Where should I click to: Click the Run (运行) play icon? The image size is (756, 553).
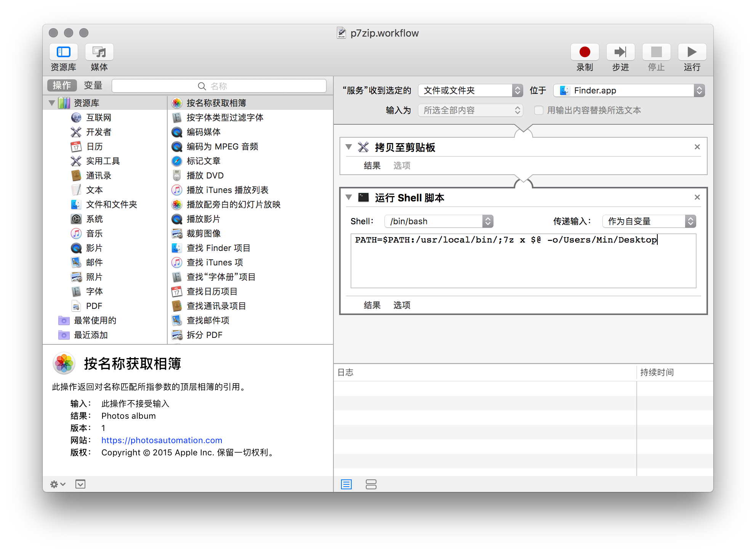click(x=692, y=52)
